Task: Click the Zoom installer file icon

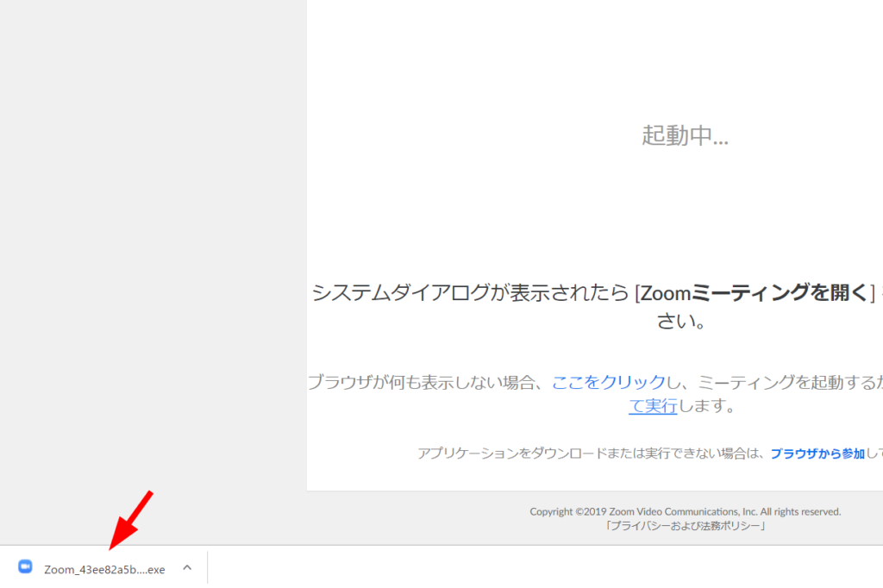Action: coord(25,566)
